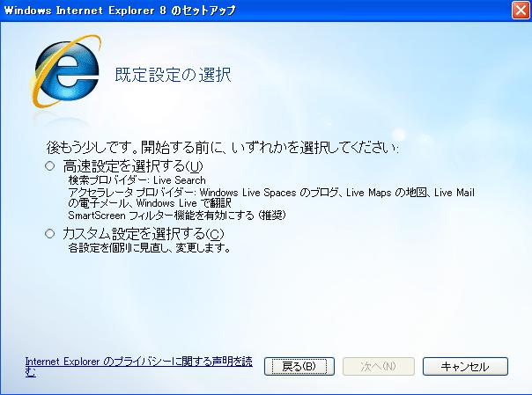Click the 検索プロバイダー: Live Search line
The height and width of the screenshot is (395, 532).
point(137,180)
